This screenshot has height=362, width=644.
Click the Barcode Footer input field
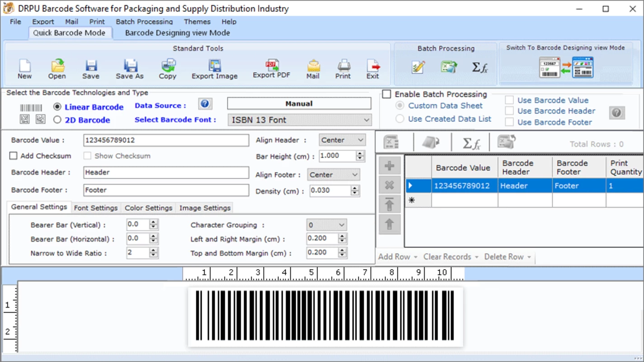166,190
